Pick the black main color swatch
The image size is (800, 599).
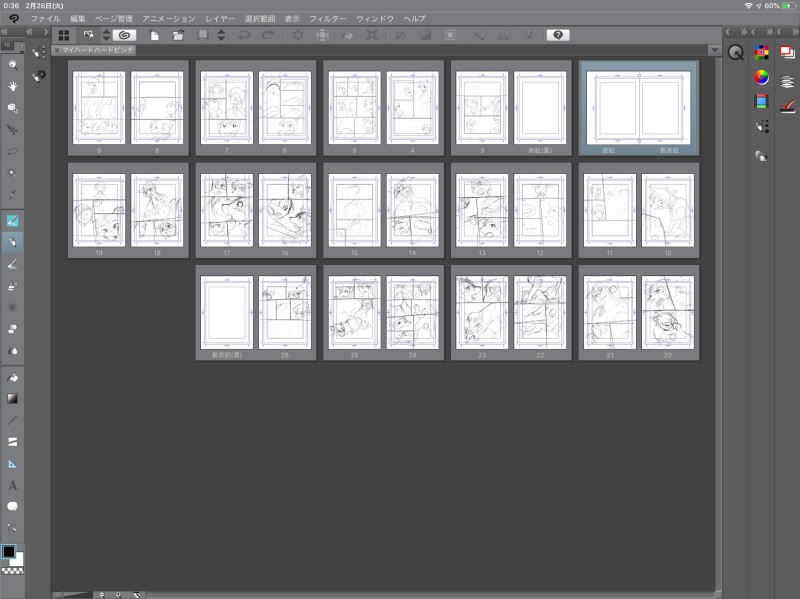point(8,552)
